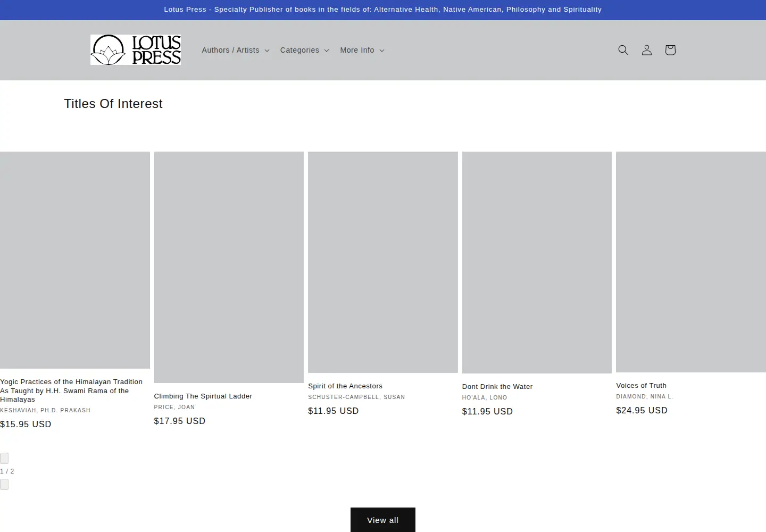Open Yogic Practices of the Himalayan Tradition title
Screen dimensions: 766x532
tap(71, 390)
